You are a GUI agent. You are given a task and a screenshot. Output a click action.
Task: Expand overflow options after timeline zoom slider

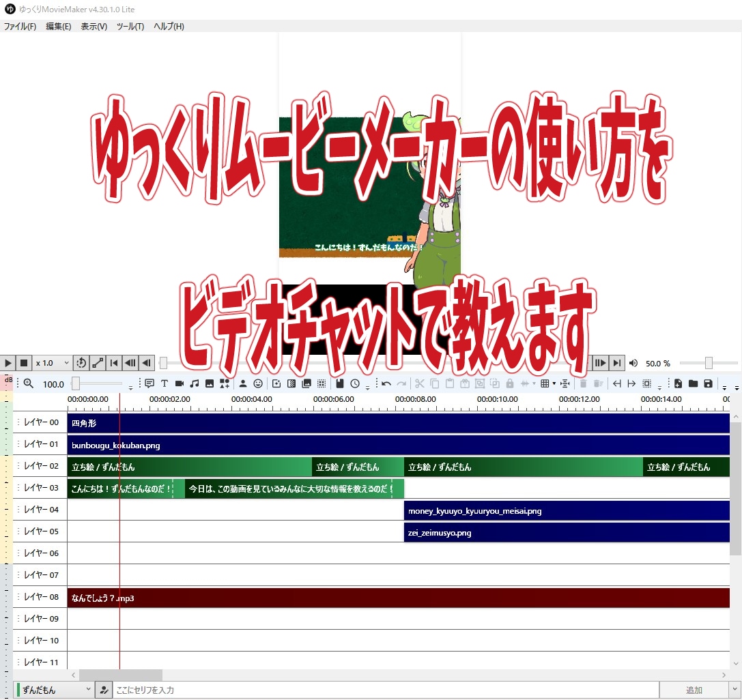point(130,388)
